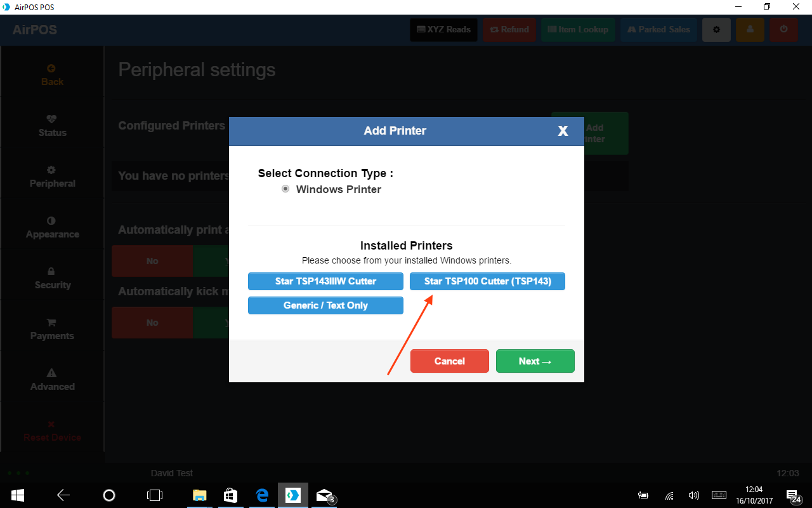Open Parked Sales list
Image resolution: width=812 pixels, height=508 pixels.
pyautogui.click(x=658, y=29)
